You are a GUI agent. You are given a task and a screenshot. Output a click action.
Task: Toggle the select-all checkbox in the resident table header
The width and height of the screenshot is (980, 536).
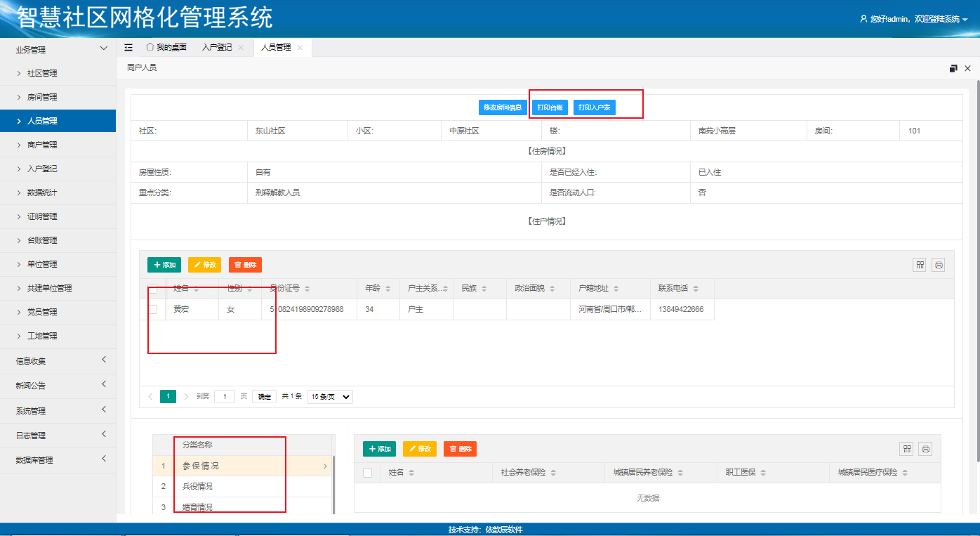pyautogui.click(x=152, y=288)
